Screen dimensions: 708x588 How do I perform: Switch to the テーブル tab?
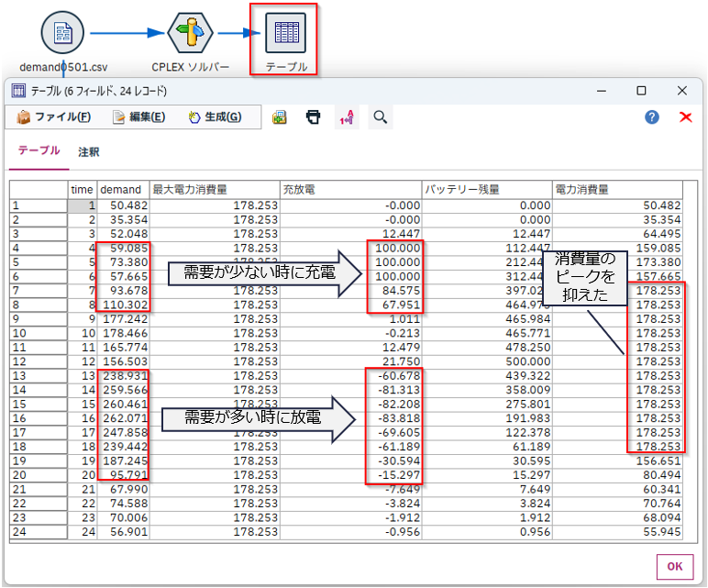click(39, 150)
